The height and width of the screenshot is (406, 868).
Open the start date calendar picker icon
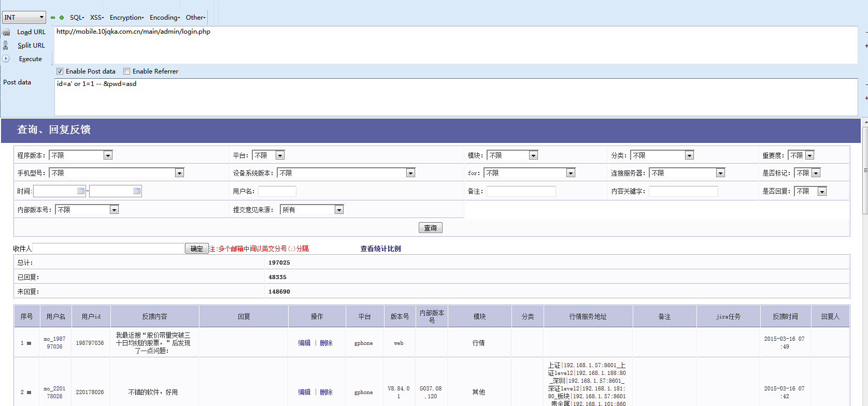[x=81, y=191]
